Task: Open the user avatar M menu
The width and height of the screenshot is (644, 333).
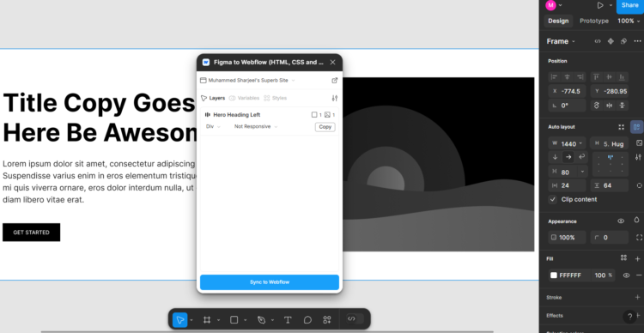Action: click(553, 5)
